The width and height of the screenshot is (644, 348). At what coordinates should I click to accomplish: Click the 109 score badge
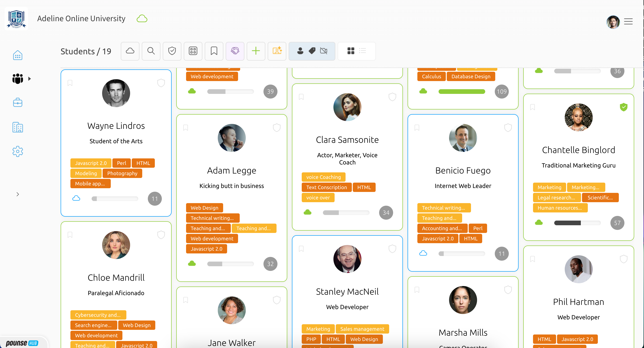coord(502,92)
